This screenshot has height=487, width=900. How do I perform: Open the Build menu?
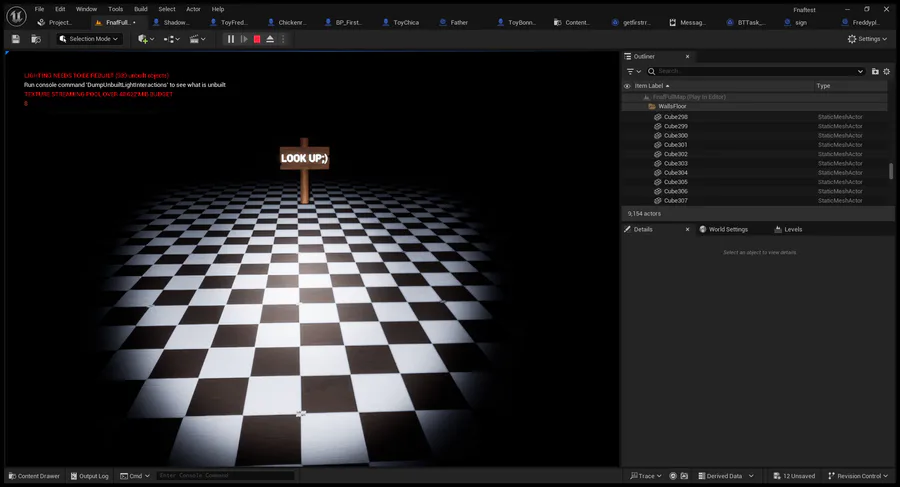pos(141,9)
